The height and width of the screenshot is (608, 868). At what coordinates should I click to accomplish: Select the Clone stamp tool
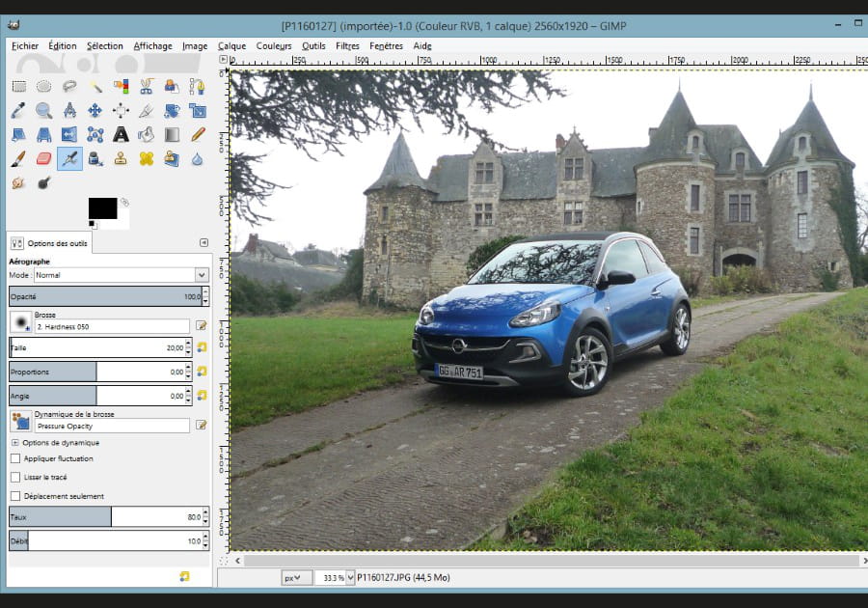[121, 159]
